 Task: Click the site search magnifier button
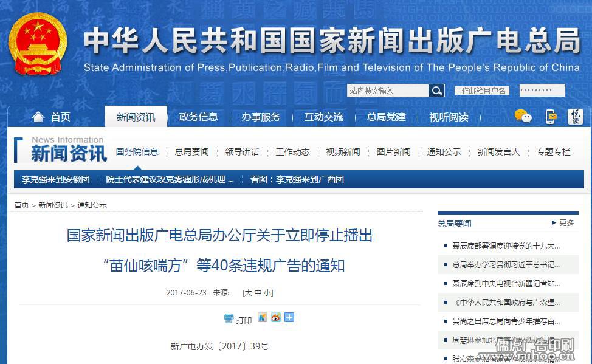[436, 91]
